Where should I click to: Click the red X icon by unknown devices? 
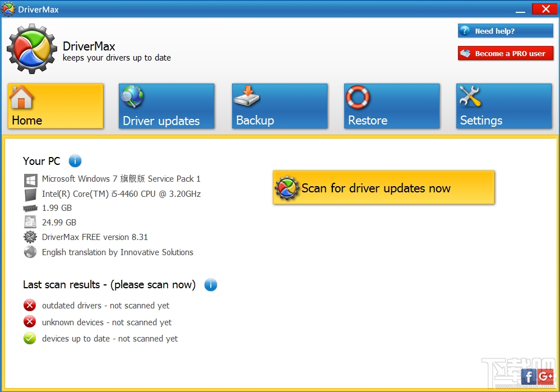tap(30, 321)
